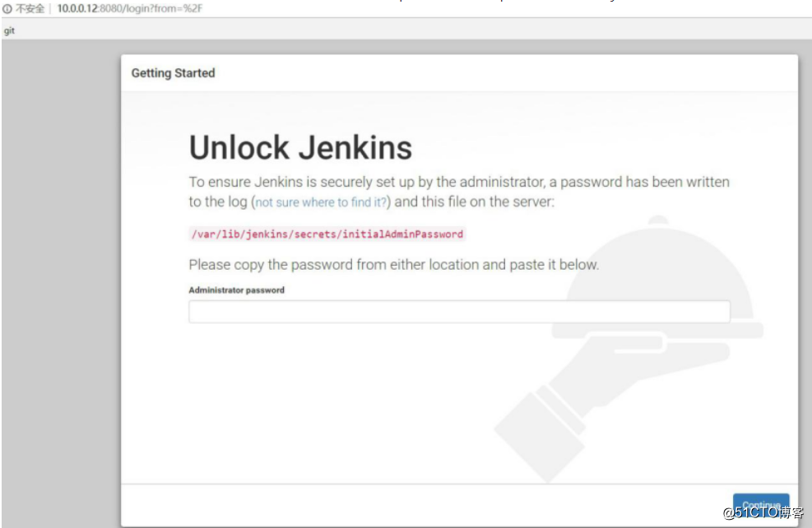Image resolution: width=812 pixels, height=528 pixels.
Task: Click the not-secure info icon in address bar
Action: pyautogui.click(x=7, y=9)
